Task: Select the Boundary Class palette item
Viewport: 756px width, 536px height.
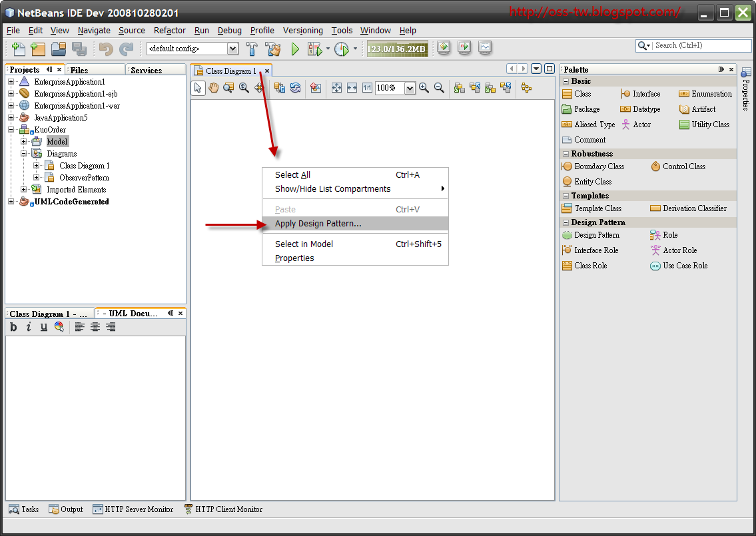Action: (x=593, y=166)
